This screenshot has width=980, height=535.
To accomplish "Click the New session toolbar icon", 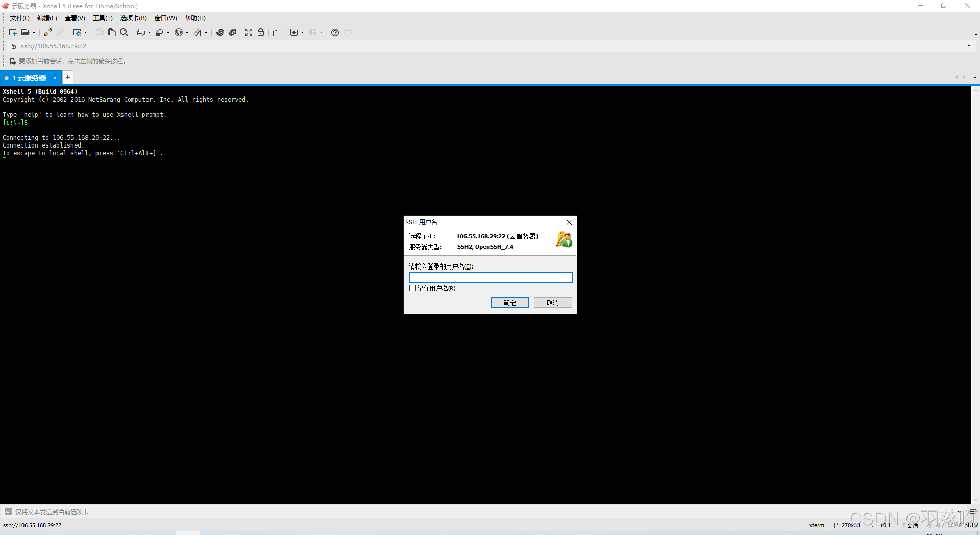I will (x=13, y=32).
